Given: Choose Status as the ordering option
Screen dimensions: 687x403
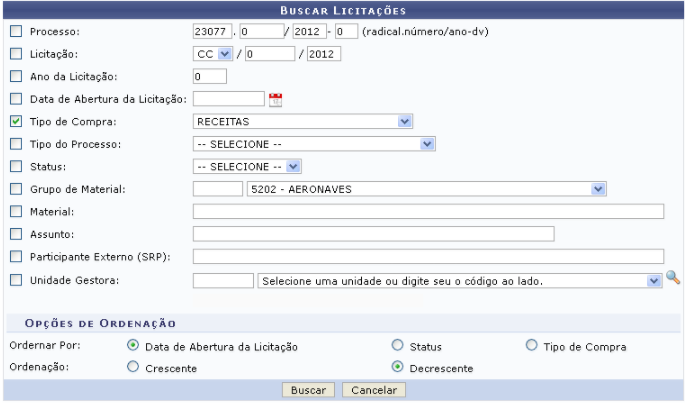Looking at the screenshot, I should (398, 347).
